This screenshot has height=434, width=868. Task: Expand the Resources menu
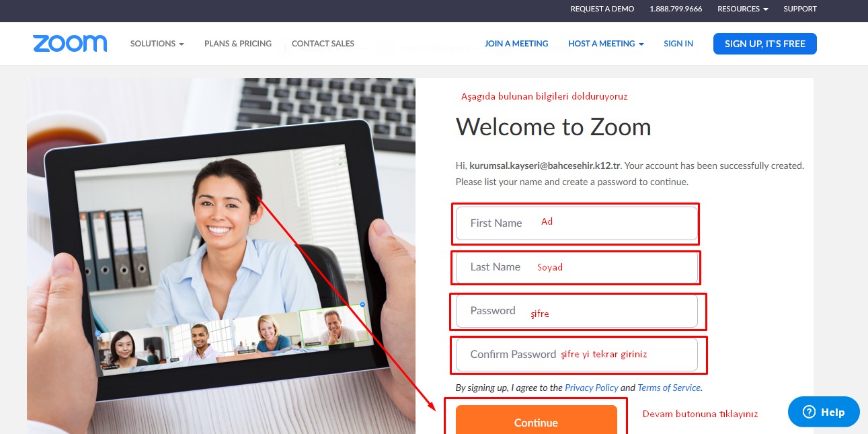click(x=742, y=9)
